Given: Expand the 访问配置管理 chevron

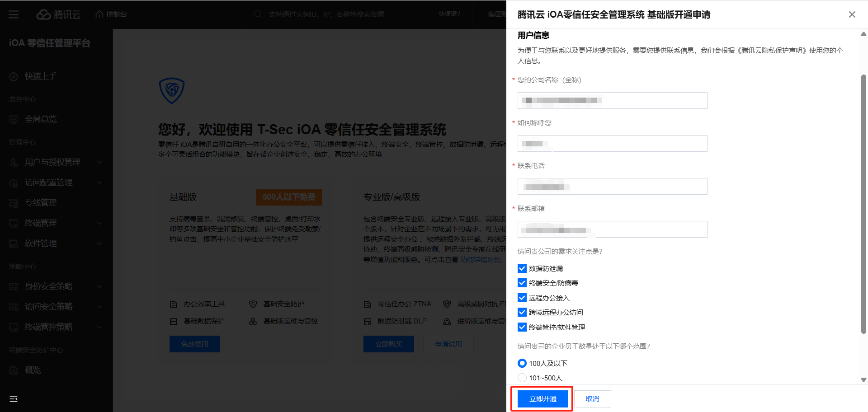Looking at the screenshot, I should 99,183.
